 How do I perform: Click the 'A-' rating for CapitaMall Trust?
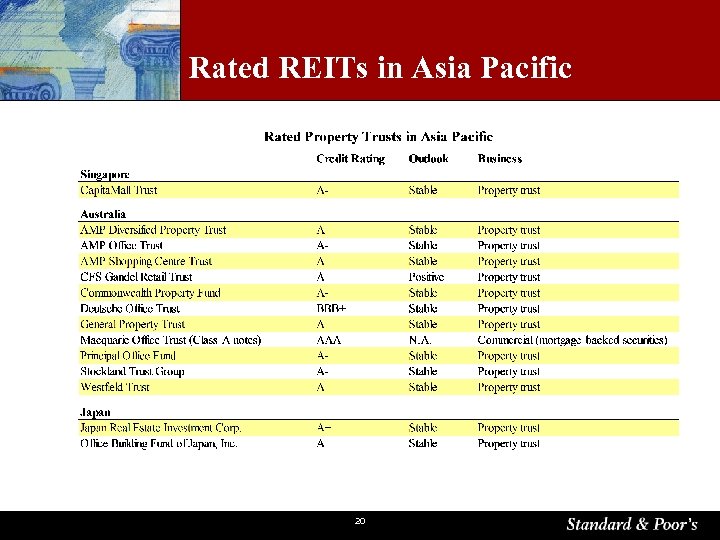[x=322, y=190]
